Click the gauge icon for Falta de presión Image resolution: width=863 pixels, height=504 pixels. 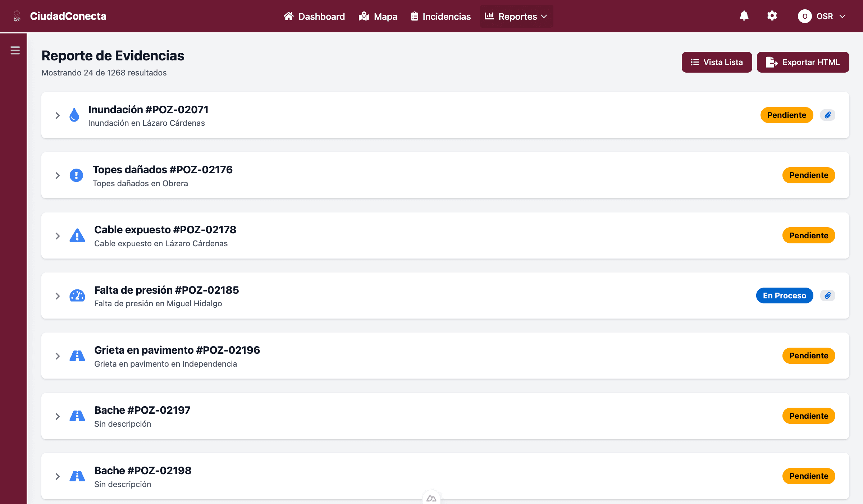[77, 296]
